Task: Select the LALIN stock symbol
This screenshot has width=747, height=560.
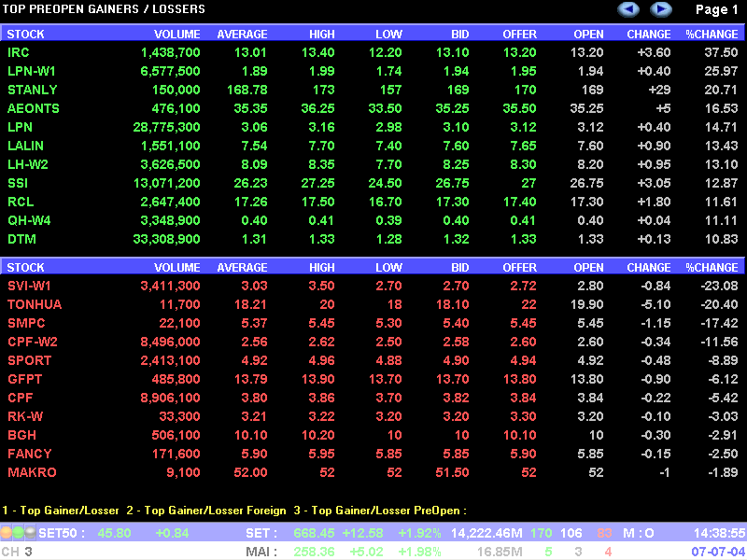Action: (x=25, y=146)
